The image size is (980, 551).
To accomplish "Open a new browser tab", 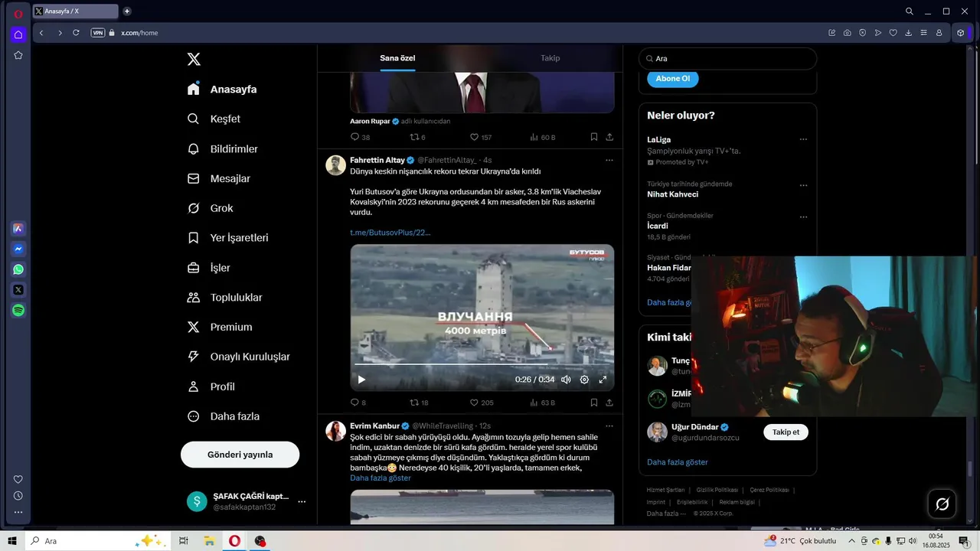I will (x=127, y=11).
